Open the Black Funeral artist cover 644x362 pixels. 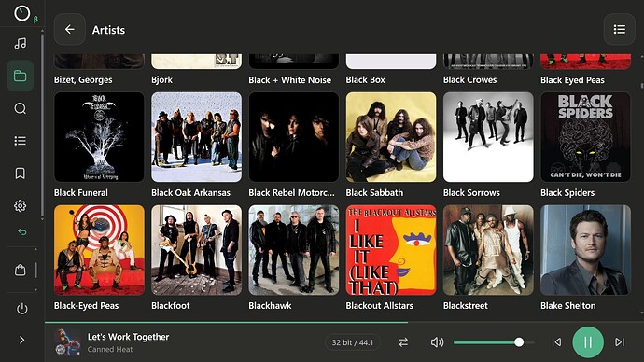99,137
